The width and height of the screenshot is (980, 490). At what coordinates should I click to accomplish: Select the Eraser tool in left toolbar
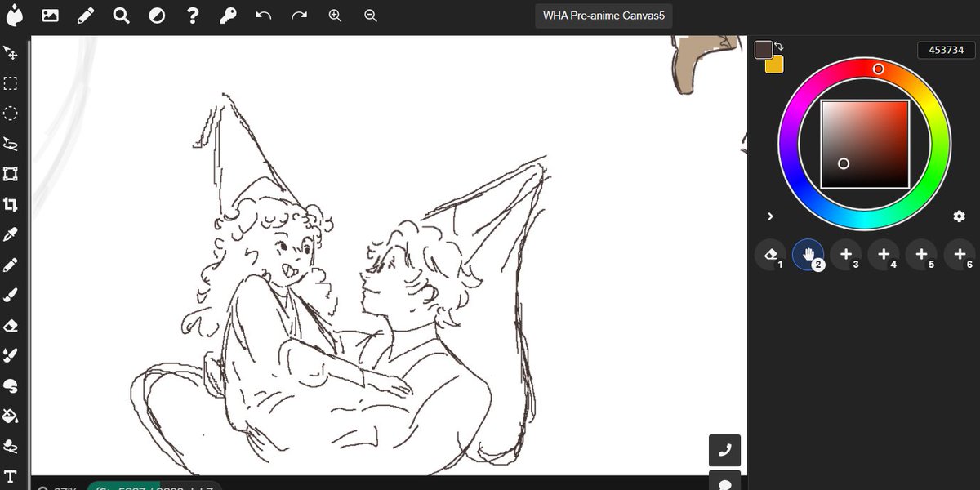pyautogui.click(x=11, y=325)
